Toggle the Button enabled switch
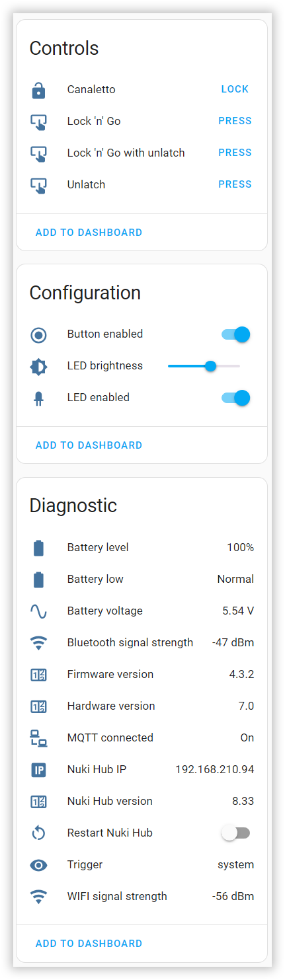This screenshot has height=980, width=285. (x=236, y=334)
